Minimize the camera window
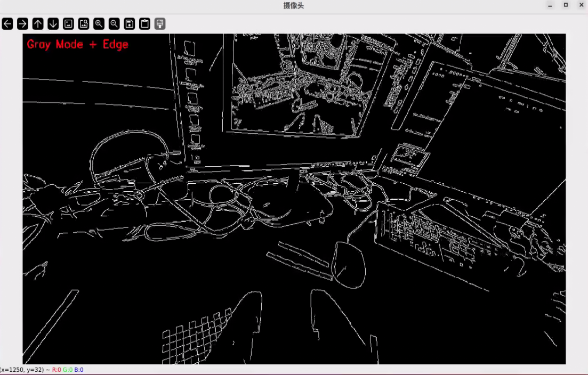Image resolution: width=588 pixels, height=375 pixels. tap(551, 5)
